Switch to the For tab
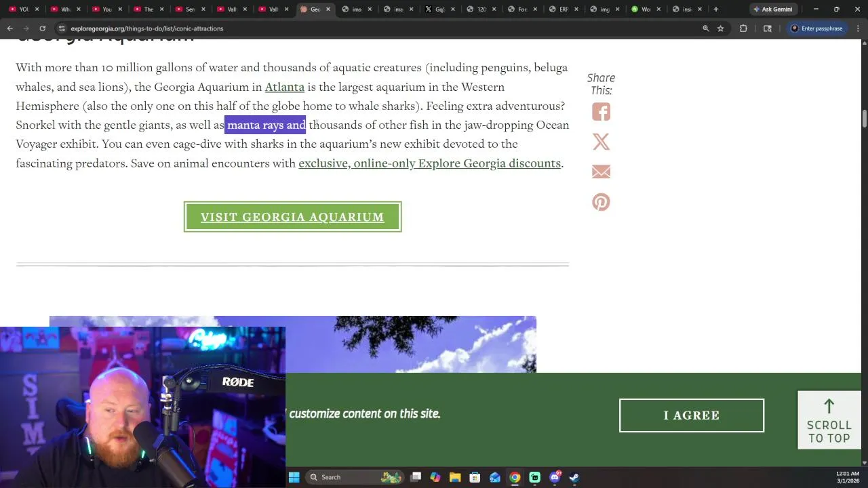This screenshot has height=488, width=868. 522,9
